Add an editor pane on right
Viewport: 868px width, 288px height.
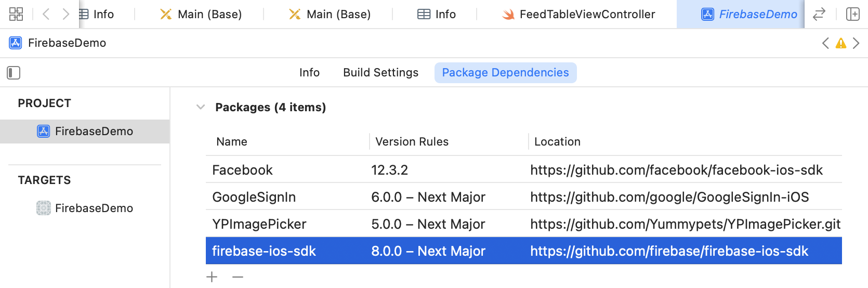[853, 14]
